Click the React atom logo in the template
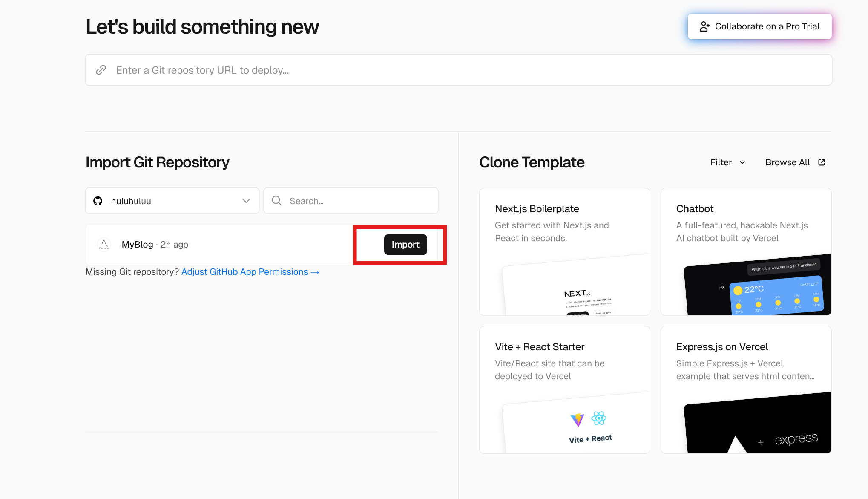868x499 pixels. point(599,418)
